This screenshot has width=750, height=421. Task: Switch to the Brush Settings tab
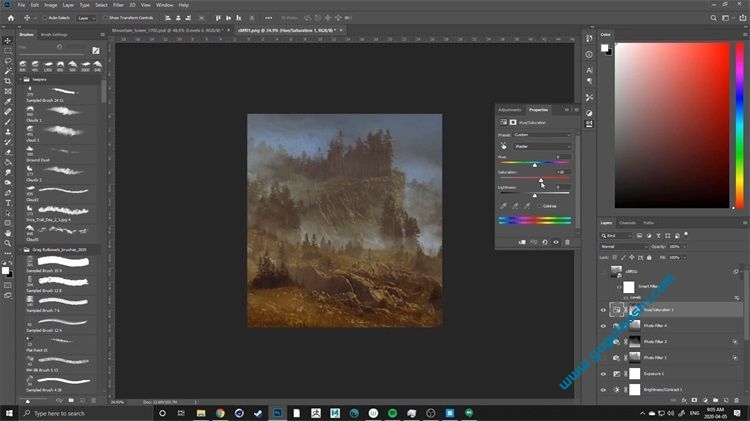(54, 34)
